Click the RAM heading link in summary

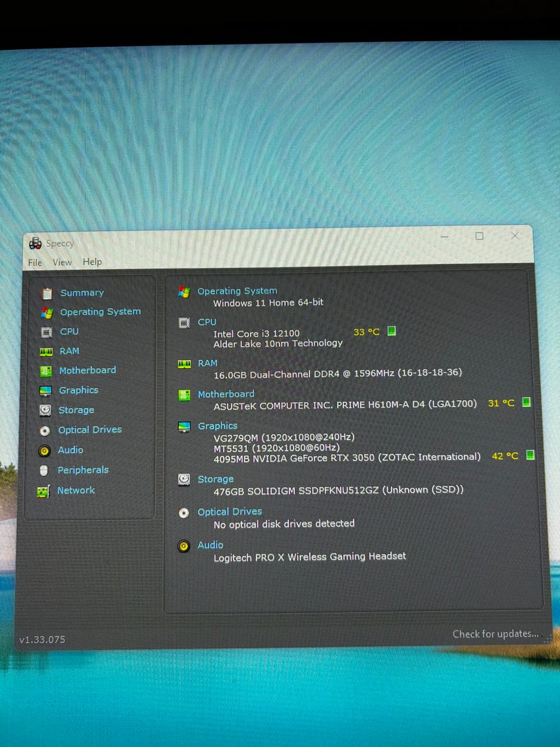207,363
